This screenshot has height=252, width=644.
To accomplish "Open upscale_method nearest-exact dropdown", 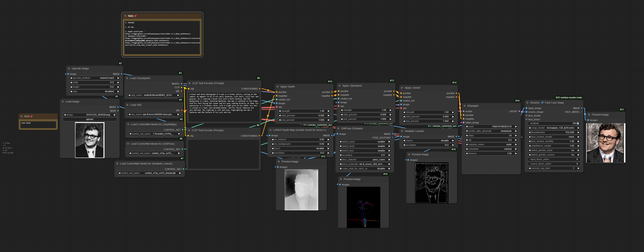I will click(95, 78).
